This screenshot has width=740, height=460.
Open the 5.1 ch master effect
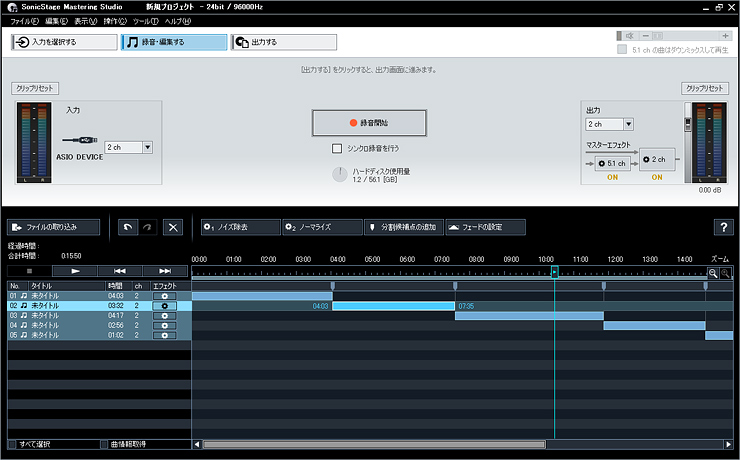(610, 162)
